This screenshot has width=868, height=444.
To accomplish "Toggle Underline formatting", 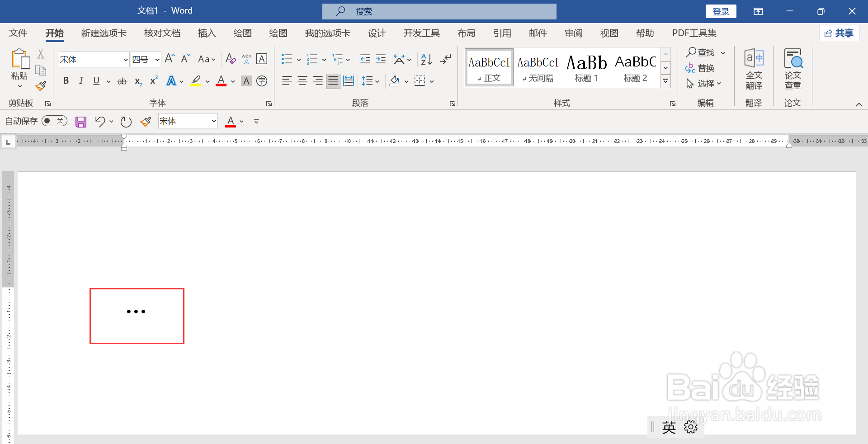I will pos(96,81).
